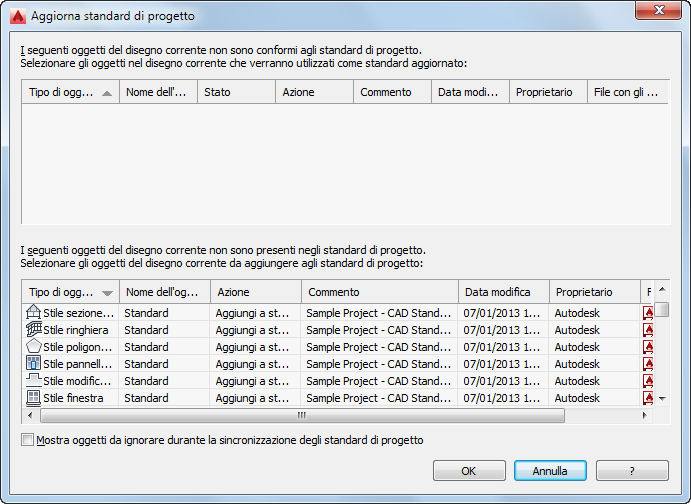Confirm dialog with OK button
The height and width of the screenshot is (504, 691).
coord(469,470)
